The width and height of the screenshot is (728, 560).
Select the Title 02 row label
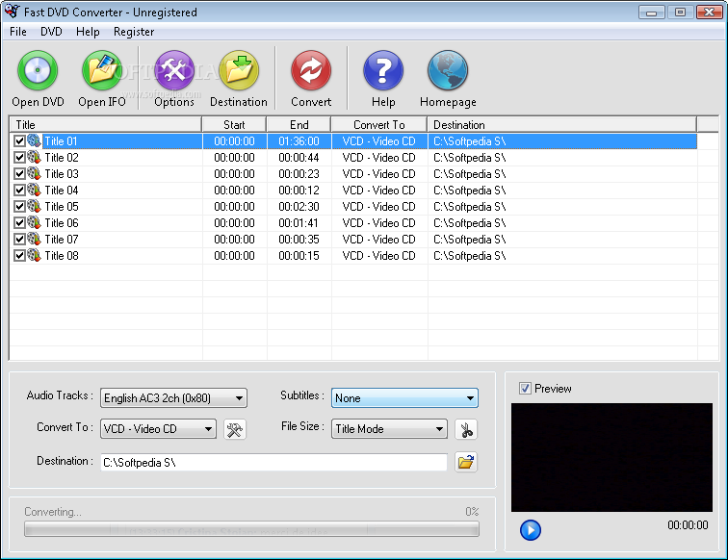click(62, 157)
